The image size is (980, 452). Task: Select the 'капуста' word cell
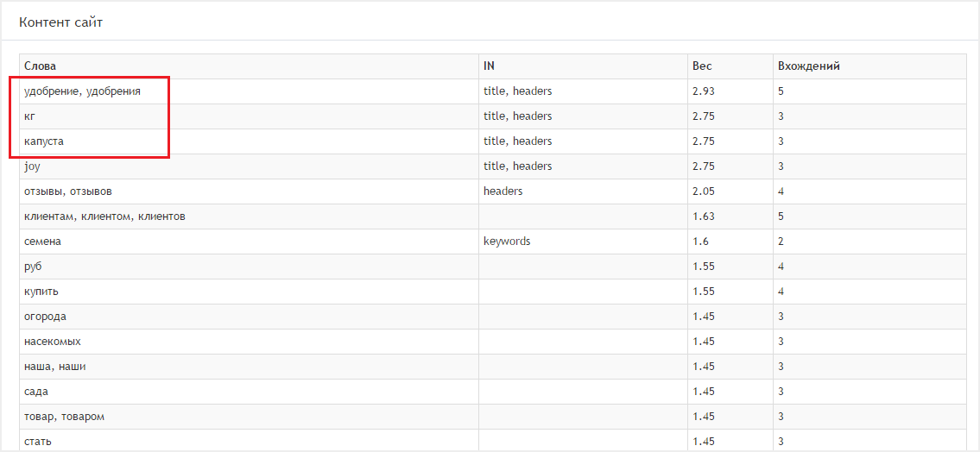point(44,141)
